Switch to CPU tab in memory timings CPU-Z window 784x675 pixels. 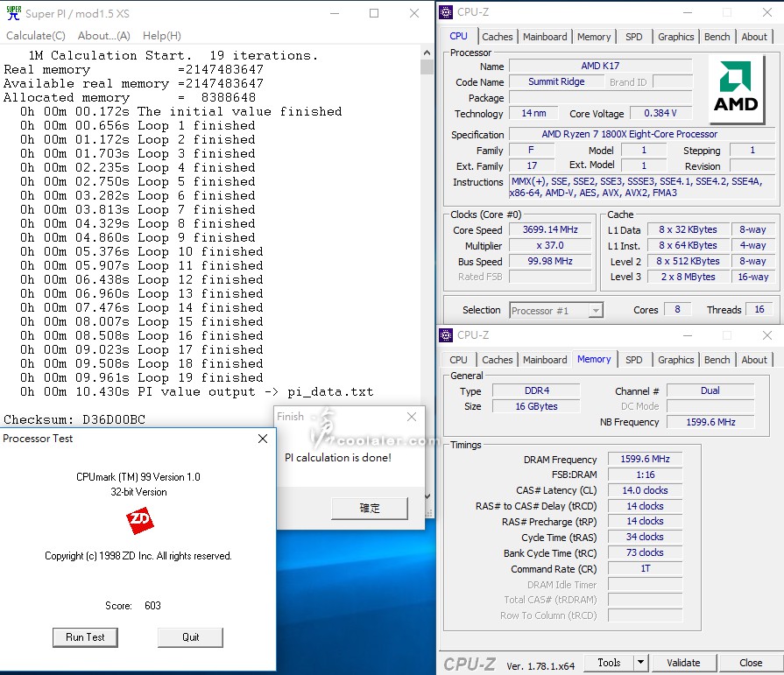458,360
